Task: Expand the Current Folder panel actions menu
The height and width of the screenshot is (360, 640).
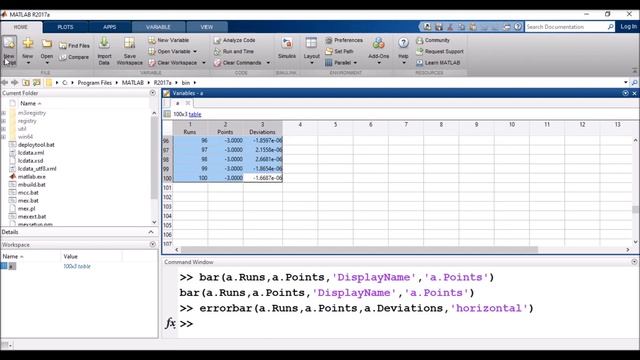Action: pos(153,93)
